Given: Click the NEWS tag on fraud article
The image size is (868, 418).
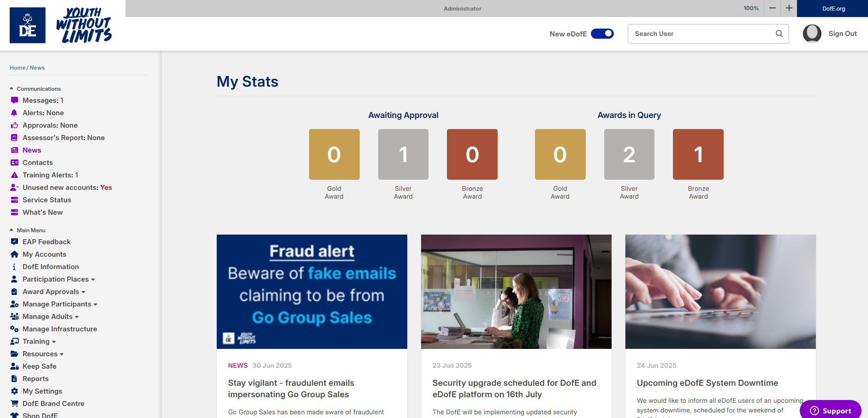Looking at the screenshot, I should tap(238, 365).
